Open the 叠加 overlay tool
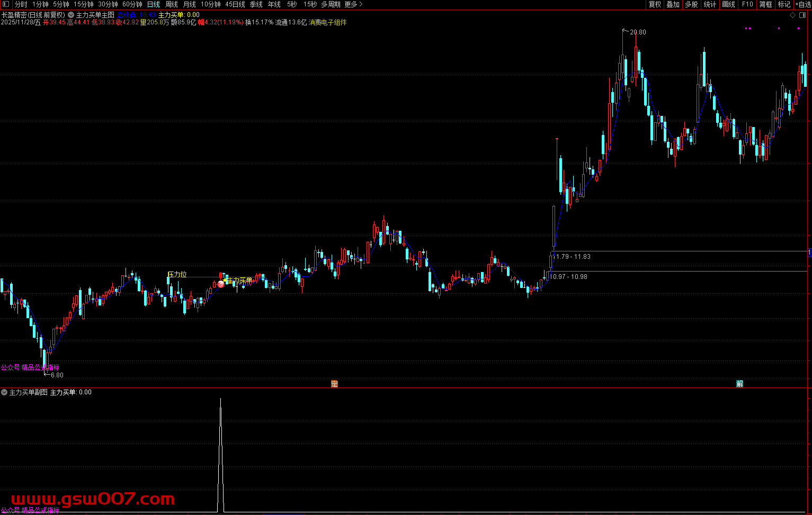The width and height of the screenshot is (812, 515). click(673, 4)
